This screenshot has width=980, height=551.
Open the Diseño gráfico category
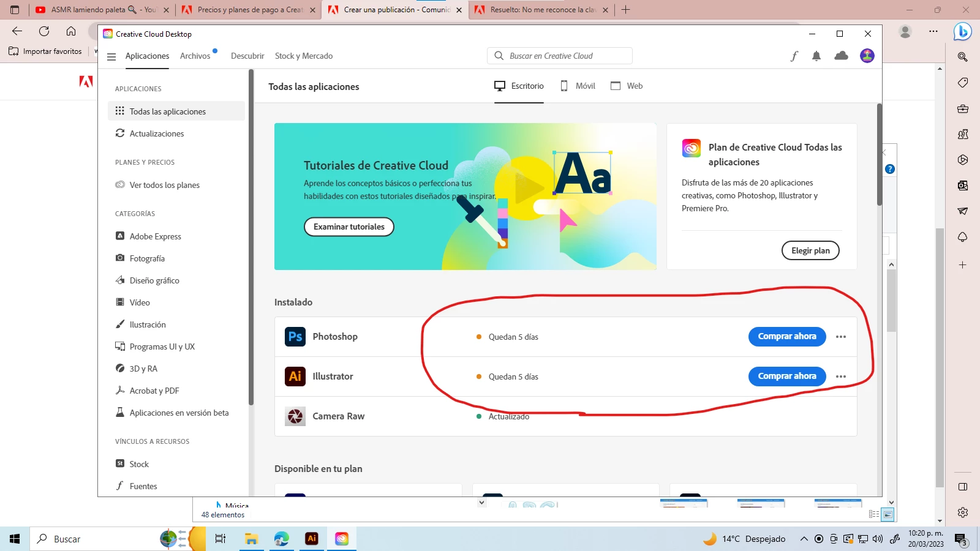coord(176,280)
